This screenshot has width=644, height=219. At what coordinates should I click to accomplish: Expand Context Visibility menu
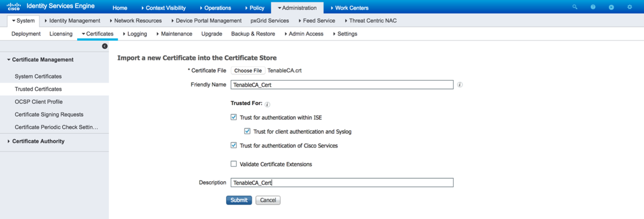(x=163, y=8)
